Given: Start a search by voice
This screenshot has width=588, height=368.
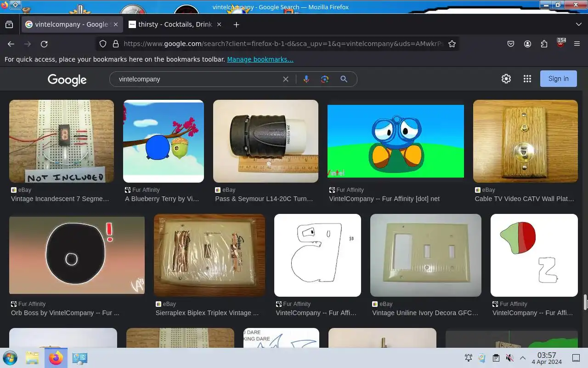Looking at the screenshot, I should click(306, 79).
